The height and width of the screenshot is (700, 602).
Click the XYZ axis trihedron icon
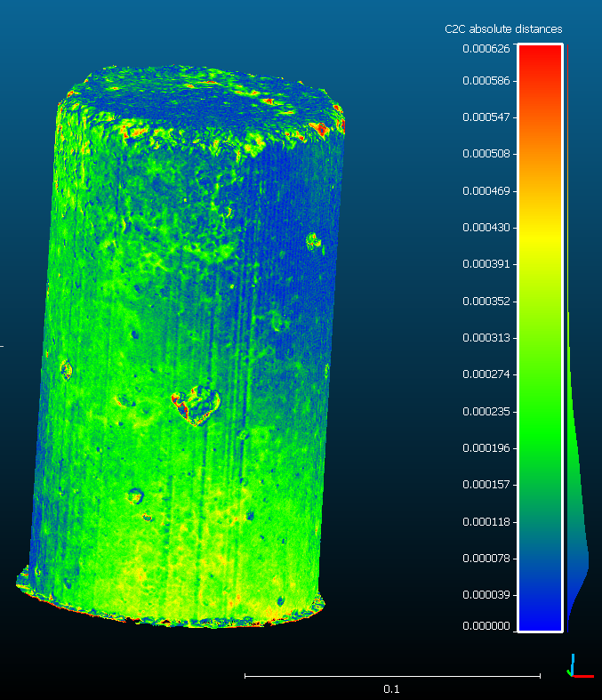pos(580,667)
